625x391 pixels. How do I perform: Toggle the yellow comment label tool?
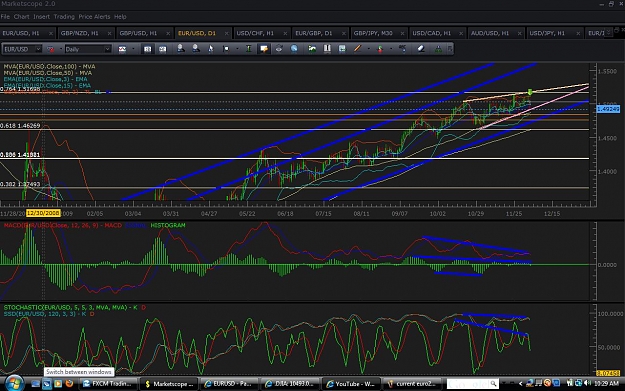(x=263, y=49)
